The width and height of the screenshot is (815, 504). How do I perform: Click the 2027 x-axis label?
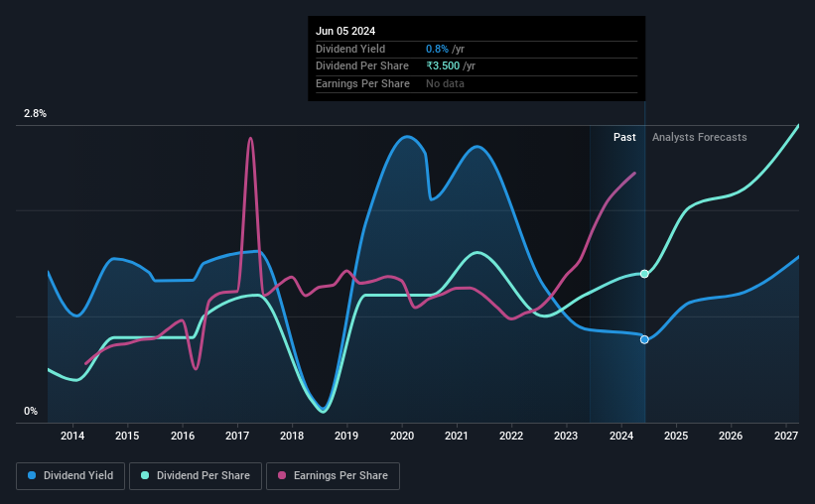coord(786,436)
